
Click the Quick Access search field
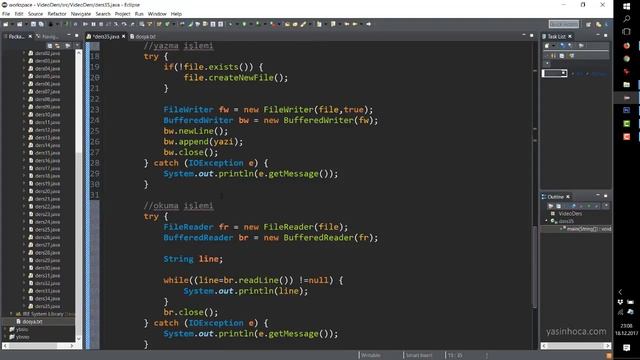564,24
